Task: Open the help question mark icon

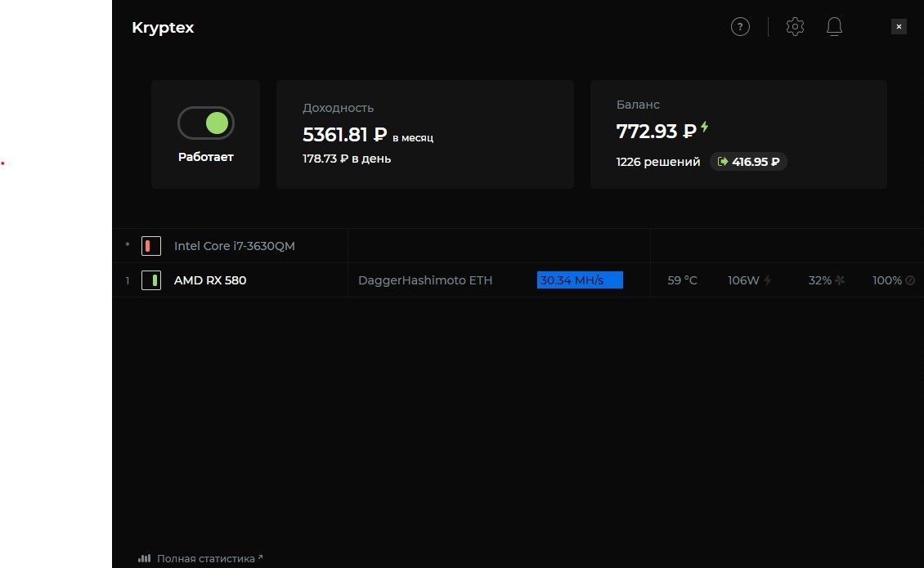Action: click(740, 27)
